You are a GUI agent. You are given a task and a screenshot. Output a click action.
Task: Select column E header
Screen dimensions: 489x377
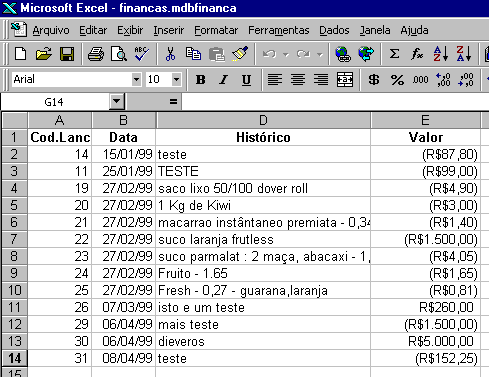pos(425,120)
